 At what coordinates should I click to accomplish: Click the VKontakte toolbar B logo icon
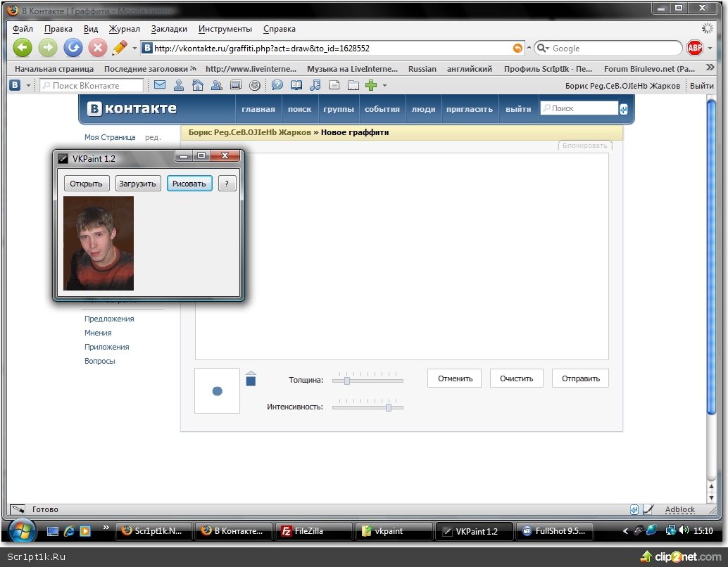tap(15, 85)
